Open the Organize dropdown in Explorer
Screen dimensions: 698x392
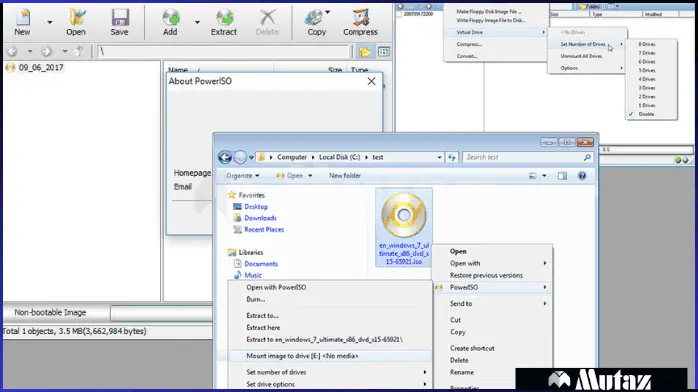(x=243, y=176)
